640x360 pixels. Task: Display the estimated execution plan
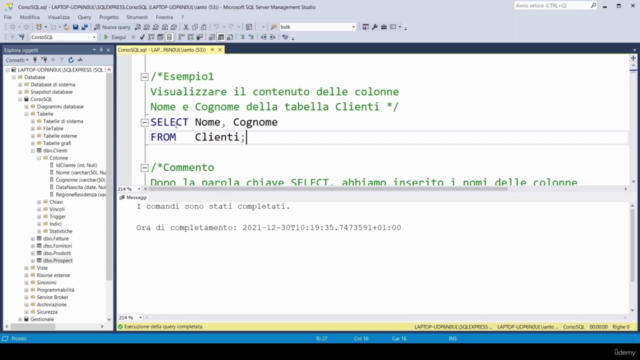pyautogui.click(x=151, y=37)
